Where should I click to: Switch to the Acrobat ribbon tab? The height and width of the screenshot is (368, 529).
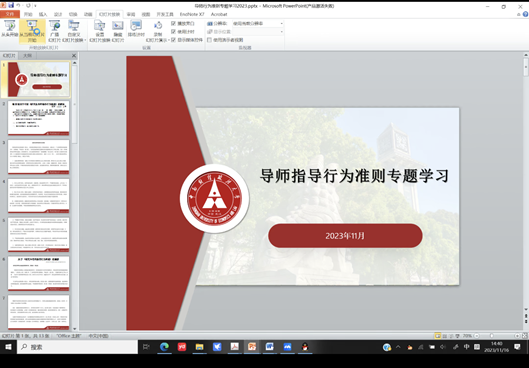click(219, 14)
